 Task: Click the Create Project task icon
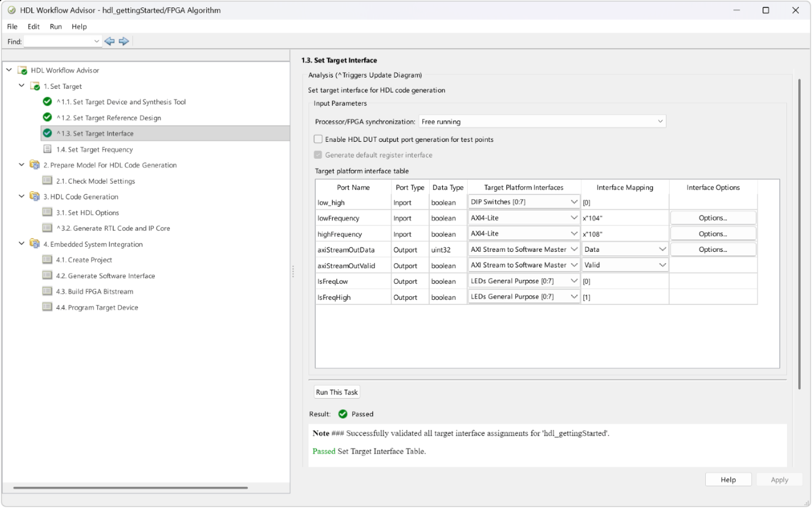point(47,260)
